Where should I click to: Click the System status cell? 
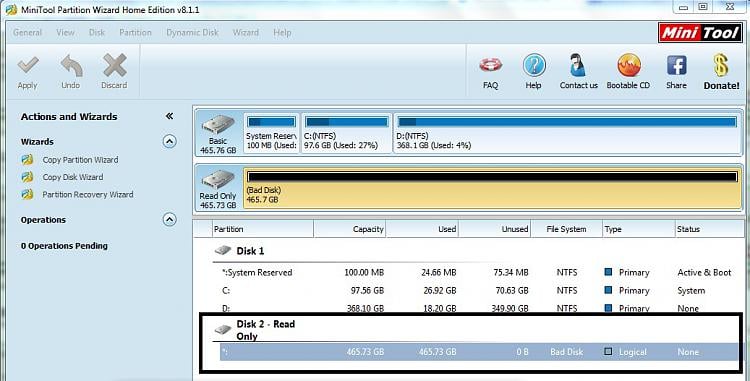[x=691, y=291]
